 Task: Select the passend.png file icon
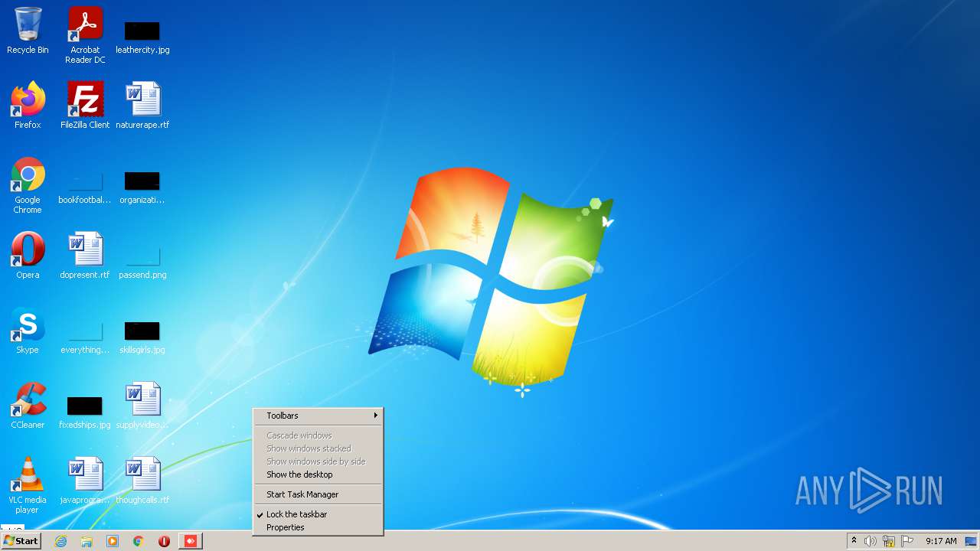coord(142,261)
